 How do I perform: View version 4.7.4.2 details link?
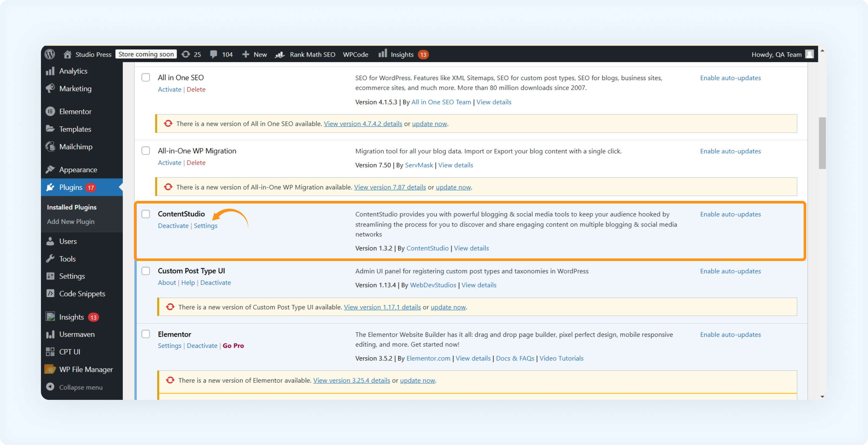[x=363, y=124]
